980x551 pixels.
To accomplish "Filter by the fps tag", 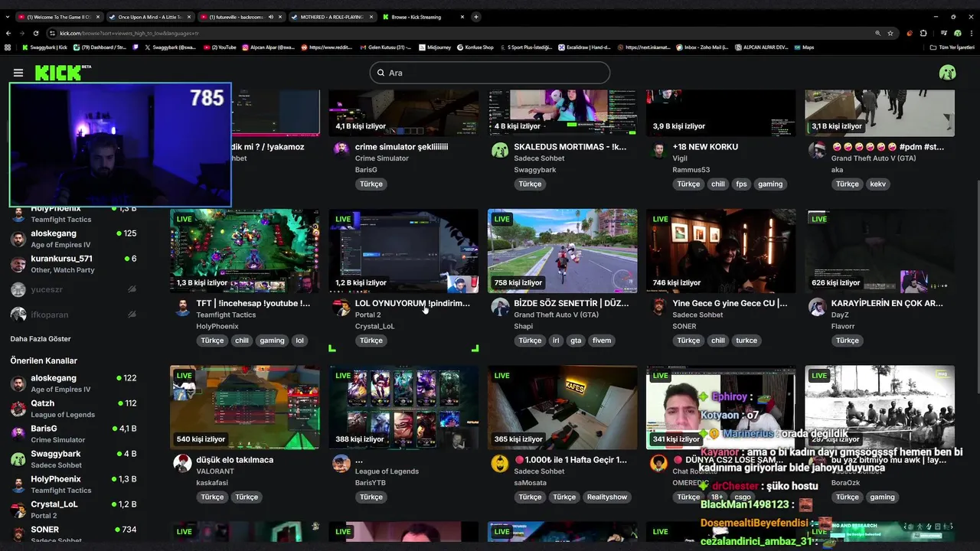I will point(741,184).
